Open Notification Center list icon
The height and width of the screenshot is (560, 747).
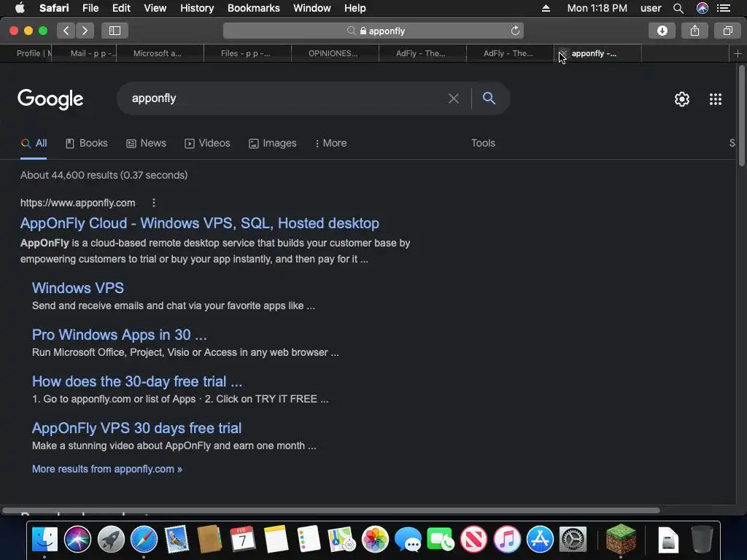(x=724, y=8)
